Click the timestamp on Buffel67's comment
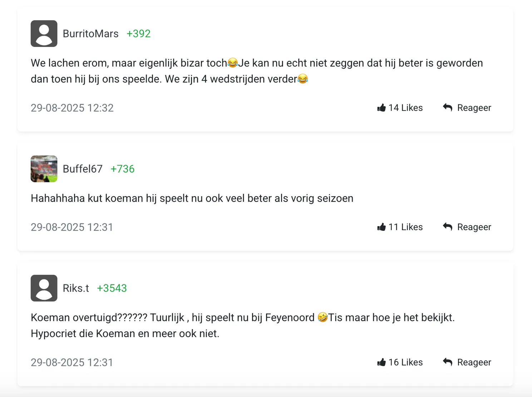This screenshot has height=397, width=532. [x=72, y=227]
